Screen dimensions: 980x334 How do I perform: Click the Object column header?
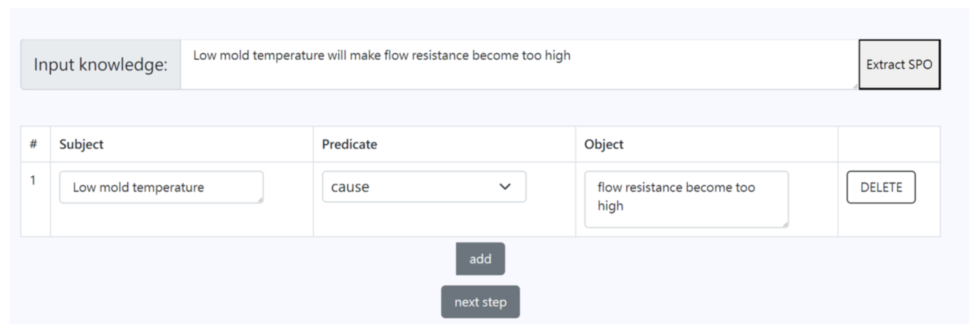[604, 145]
